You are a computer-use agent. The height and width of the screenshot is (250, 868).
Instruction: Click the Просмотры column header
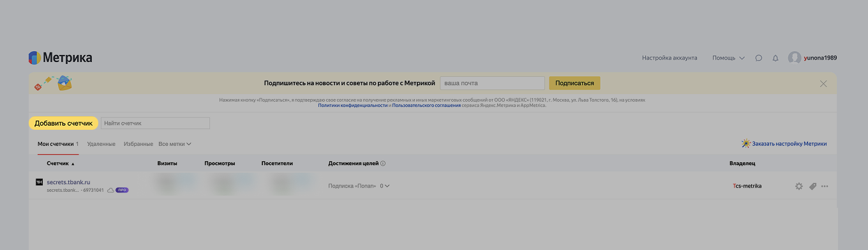[220, 163]
